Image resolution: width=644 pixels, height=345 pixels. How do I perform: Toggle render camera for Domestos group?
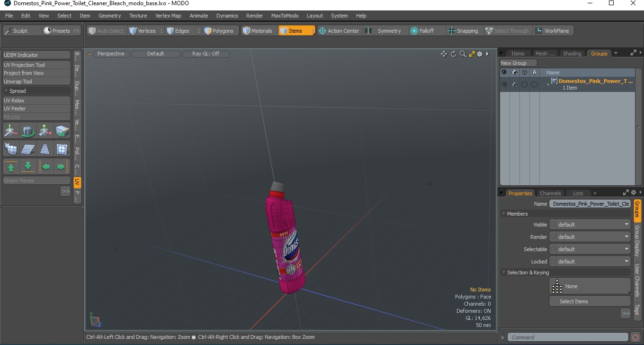514,84
